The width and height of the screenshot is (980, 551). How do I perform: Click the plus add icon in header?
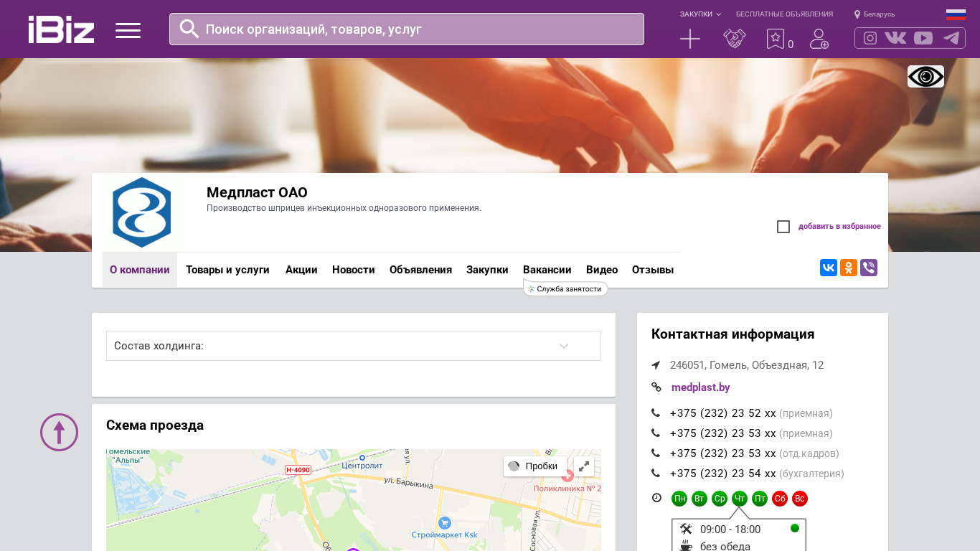(689, 39)
